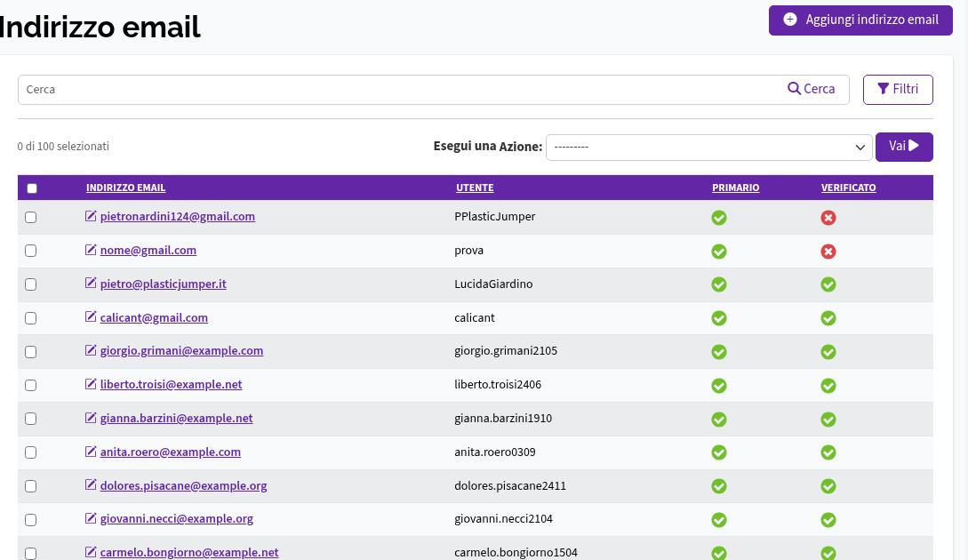
Task: Click username text giovanni.necci2104
Action: click(503, 518)
